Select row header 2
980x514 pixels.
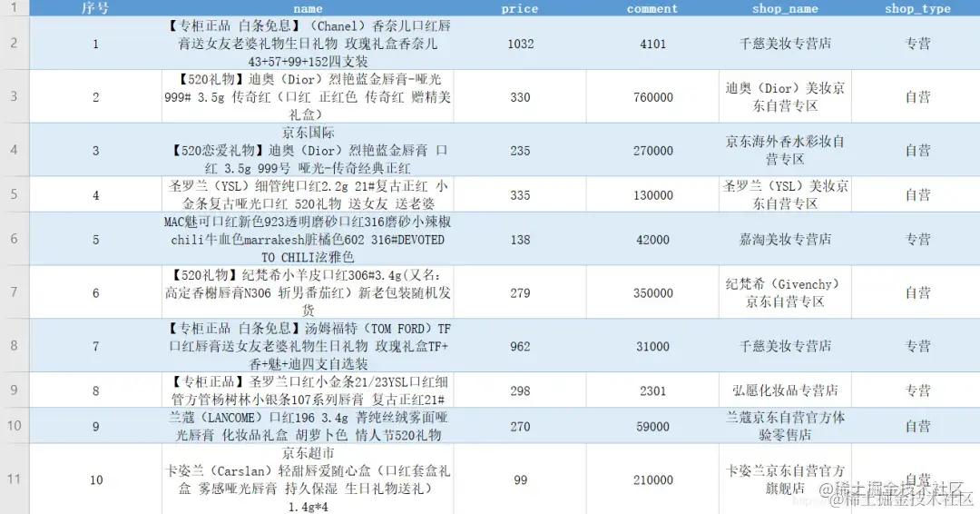pyautogui.click(x=15, y=44)
